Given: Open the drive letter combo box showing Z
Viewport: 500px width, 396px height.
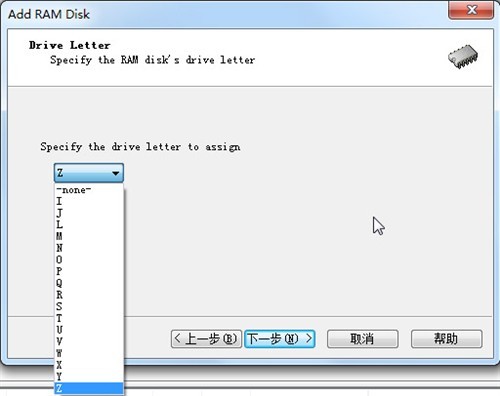Looking at the screenshot, I should (89, 173).
